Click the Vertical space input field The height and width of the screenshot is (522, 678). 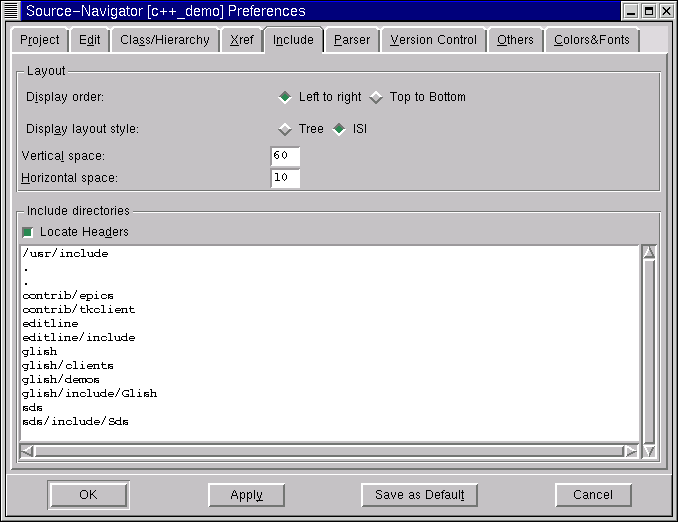(x=285, y=156)
